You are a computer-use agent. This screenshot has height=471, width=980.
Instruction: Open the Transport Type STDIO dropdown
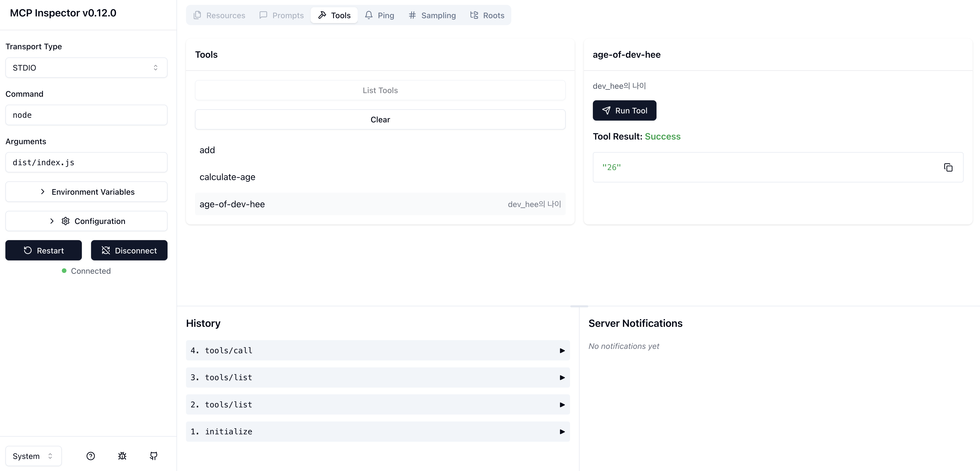coord(86,68)
